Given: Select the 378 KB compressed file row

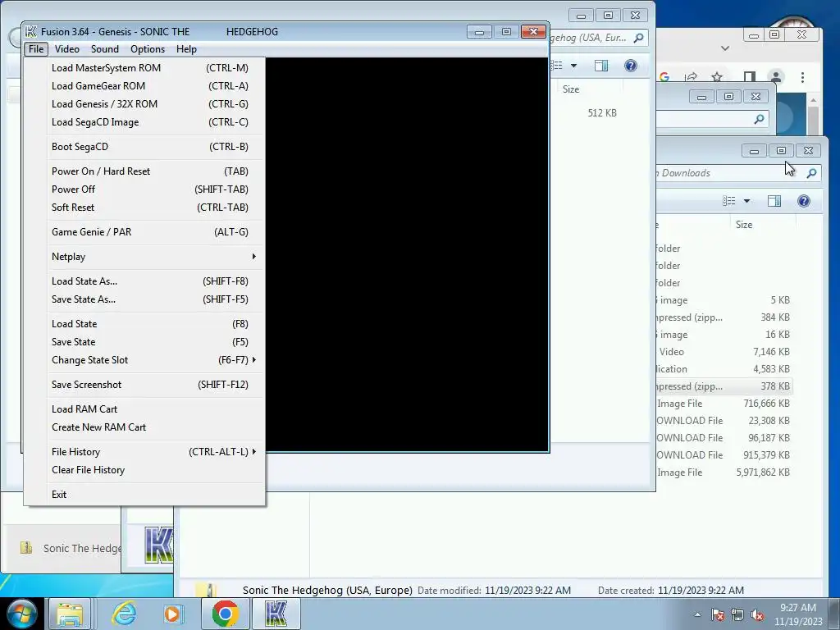Looking at the screenshot, I should pyautogui.click(x=724, y=386).
